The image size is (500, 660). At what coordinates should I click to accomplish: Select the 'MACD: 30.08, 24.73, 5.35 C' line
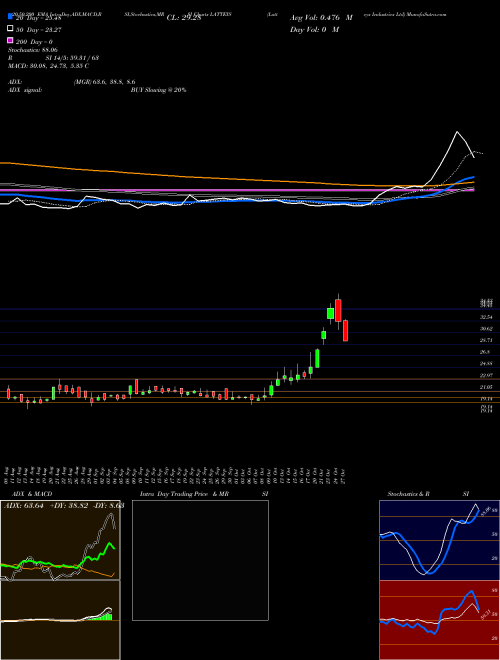tap(48, 66)
